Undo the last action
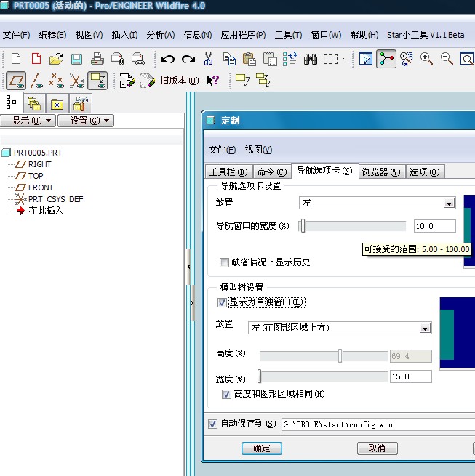The image size is (475, 476). pos(167,59)
